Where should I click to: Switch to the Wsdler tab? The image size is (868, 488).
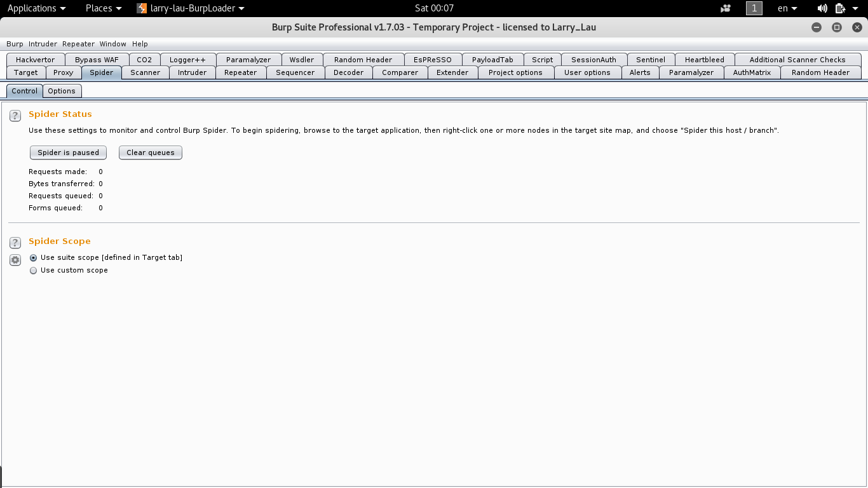(302, 60)
